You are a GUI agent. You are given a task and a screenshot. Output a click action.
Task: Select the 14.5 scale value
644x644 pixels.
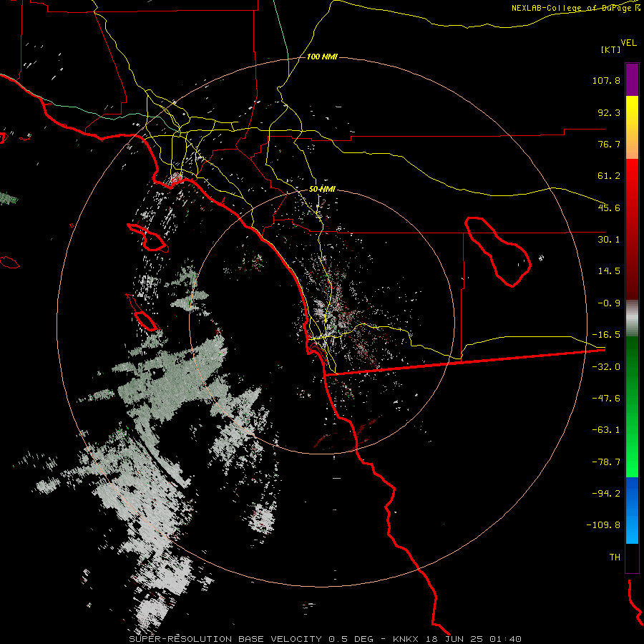pos(609,271)
